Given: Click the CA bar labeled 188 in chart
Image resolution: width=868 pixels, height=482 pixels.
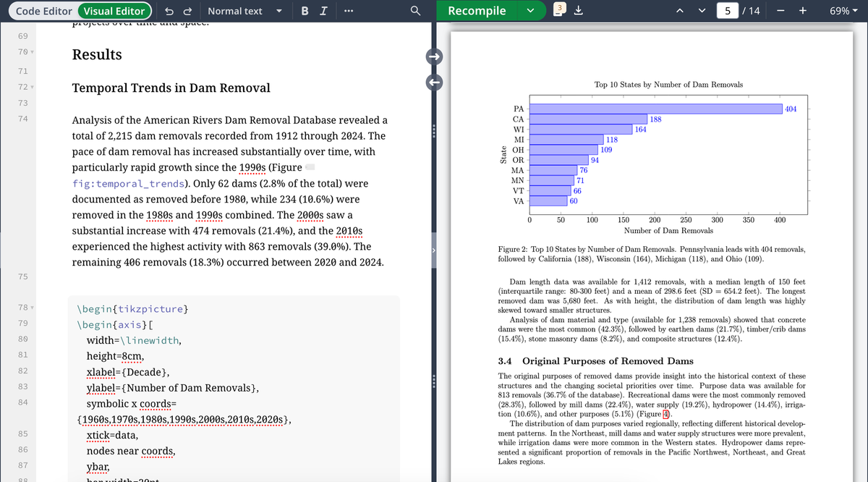Looking at the screenshot, I should [x=588, y=119].
